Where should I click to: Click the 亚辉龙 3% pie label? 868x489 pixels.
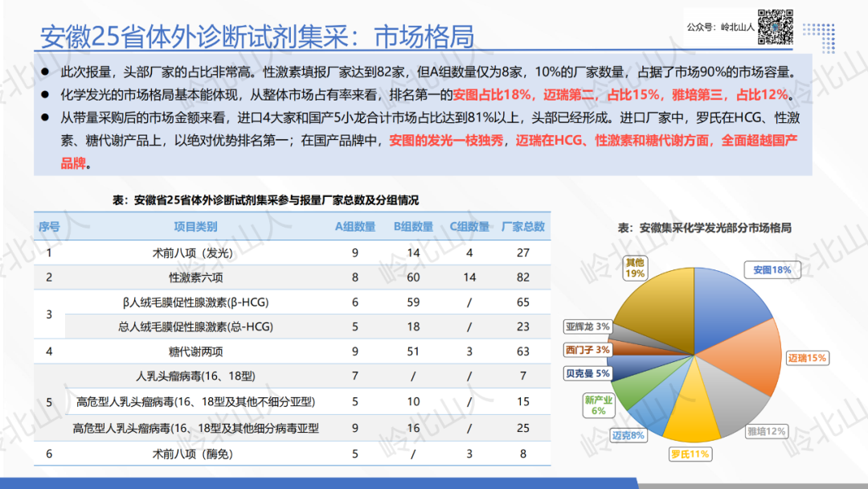(588, 327)
